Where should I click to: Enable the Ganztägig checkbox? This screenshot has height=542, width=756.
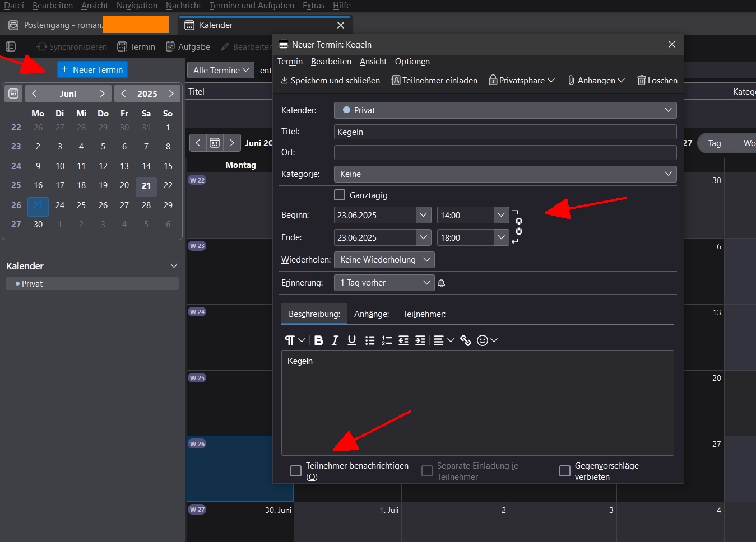[x=340, y=195]
